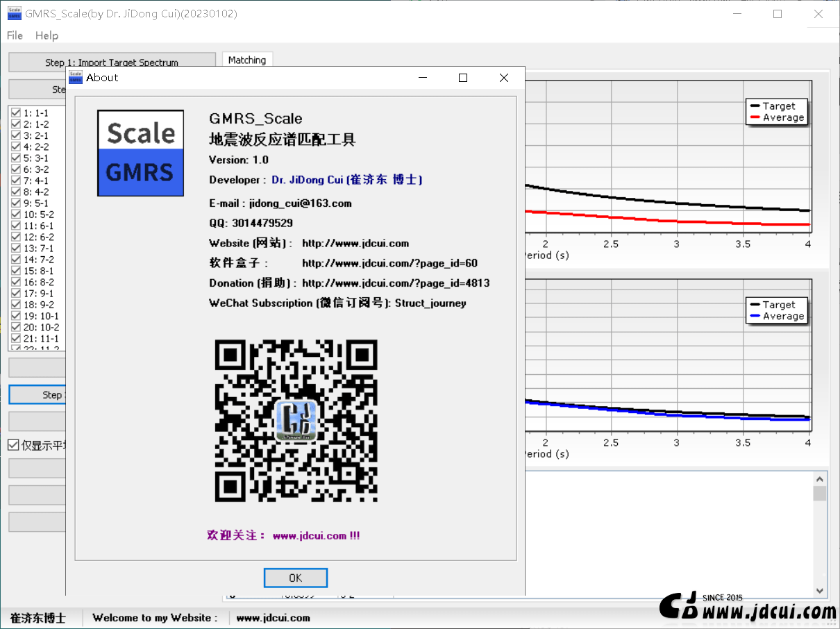840x629 pixels.
Task: Click Version: 1.0 text
Action: pyautogui.click(x=239, y=160)
